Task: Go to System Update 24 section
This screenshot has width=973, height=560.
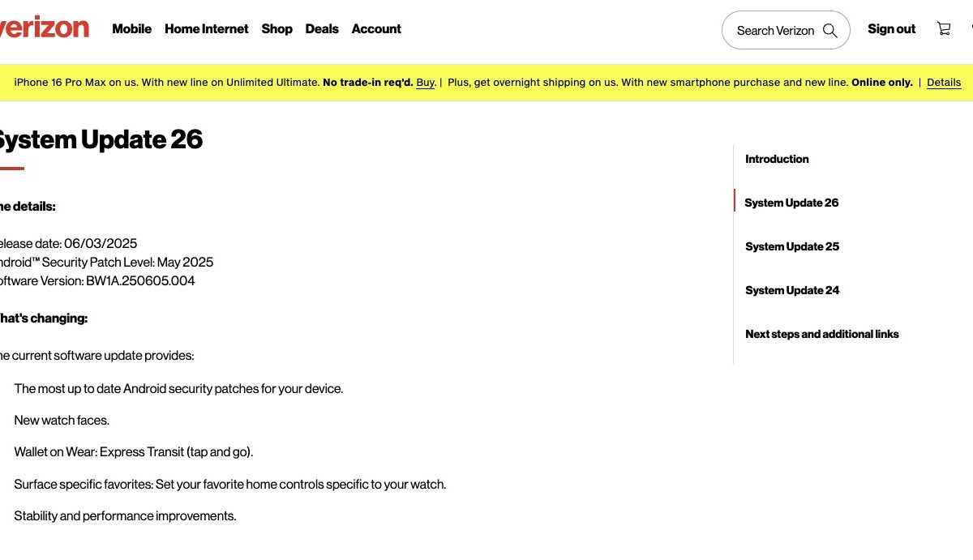Action: point(792,290)
